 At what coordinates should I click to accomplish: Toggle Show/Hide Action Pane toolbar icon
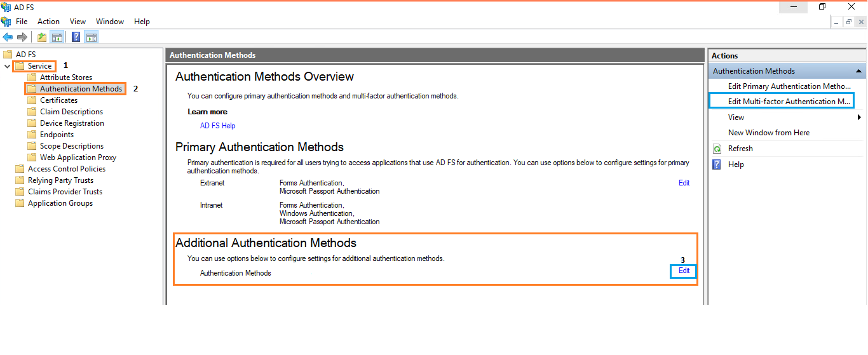pos(91,37)
